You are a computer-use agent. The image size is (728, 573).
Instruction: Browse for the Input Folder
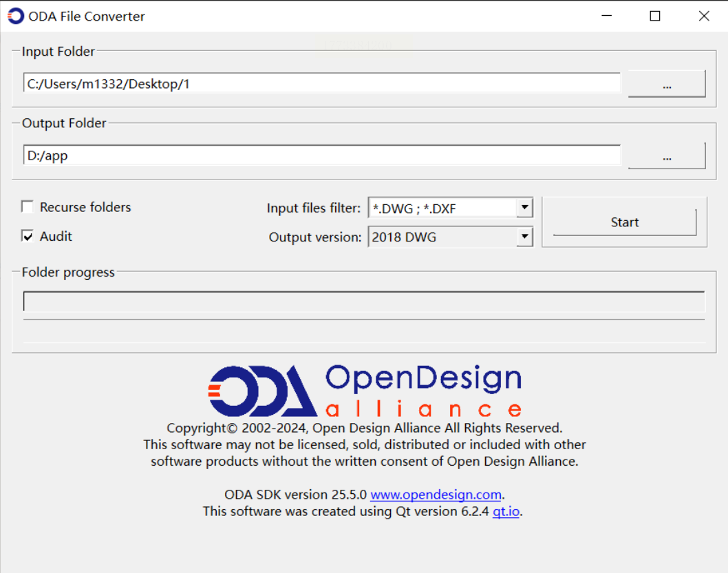(x=666, y=85)
